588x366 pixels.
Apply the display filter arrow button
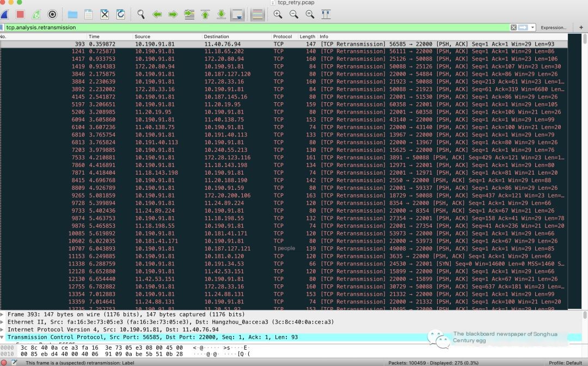click(x=523, y=27)
